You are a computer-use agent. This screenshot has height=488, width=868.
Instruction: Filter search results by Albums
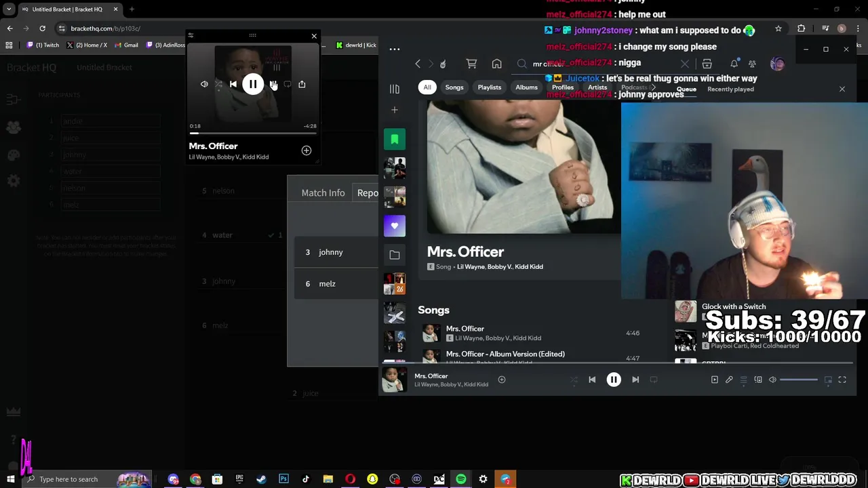pos(526,87)
